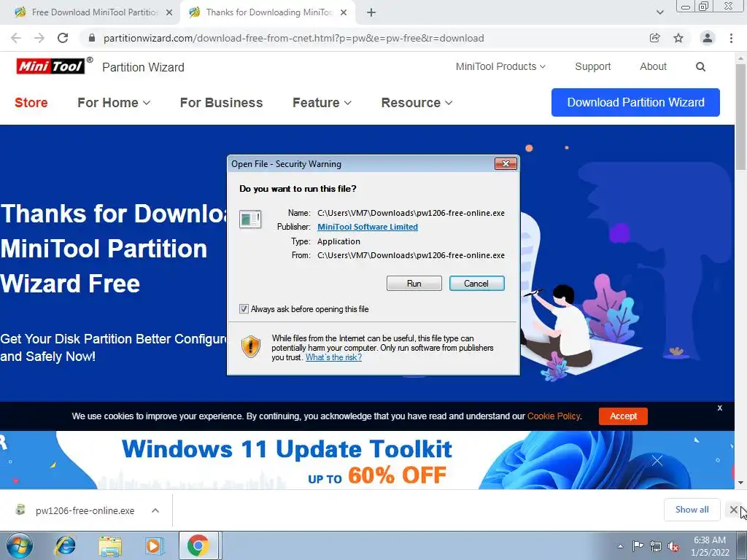Close the Free Download MiniTool tab
This screenshot has height=560, width=747.
(x=169, y=13)
